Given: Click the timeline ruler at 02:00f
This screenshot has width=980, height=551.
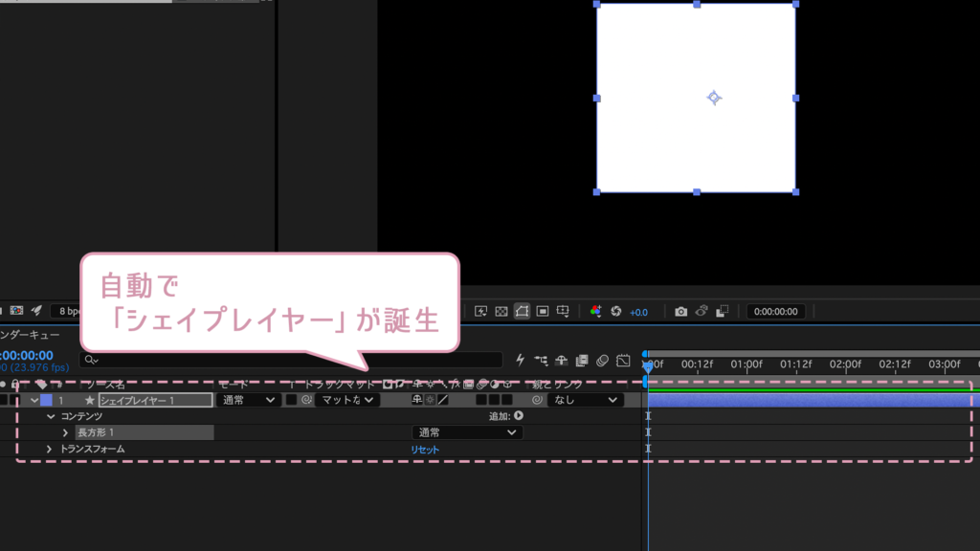Looking at the screenshot, I should click(x=845, y=364).
